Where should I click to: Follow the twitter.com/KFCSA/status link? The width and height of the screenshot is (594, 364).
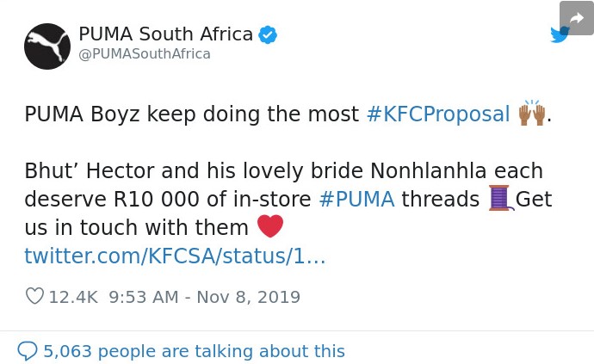pyautogui.click(x=175, y=256)
